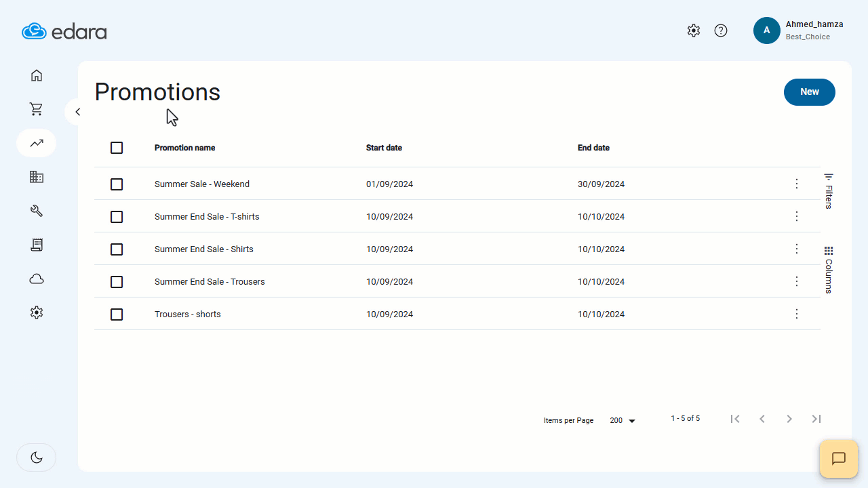The image size is (868, 488).
Task: Open the Summer Sale - Weekend promotion
Action: [202, 184]
